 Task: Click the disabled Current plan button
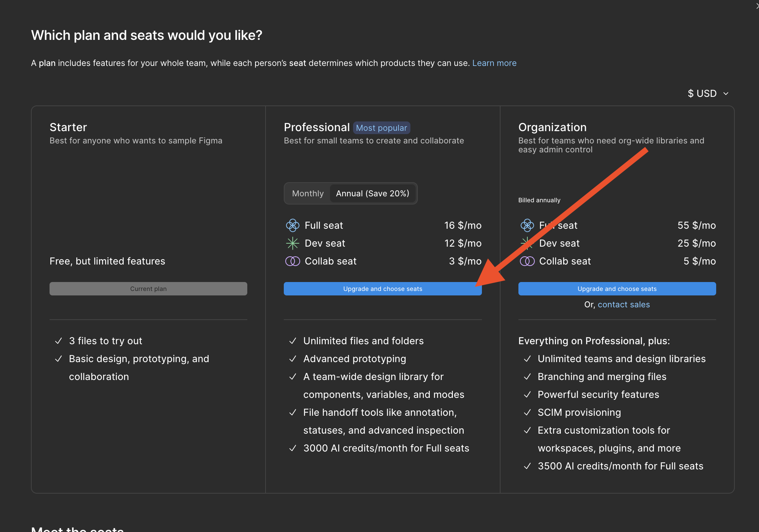(148, 289)
